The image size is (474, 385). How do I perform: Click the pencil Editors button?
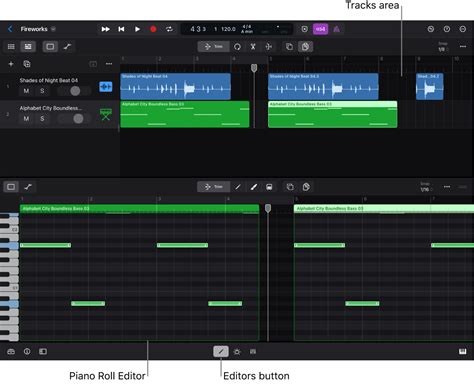click(221, 351)
